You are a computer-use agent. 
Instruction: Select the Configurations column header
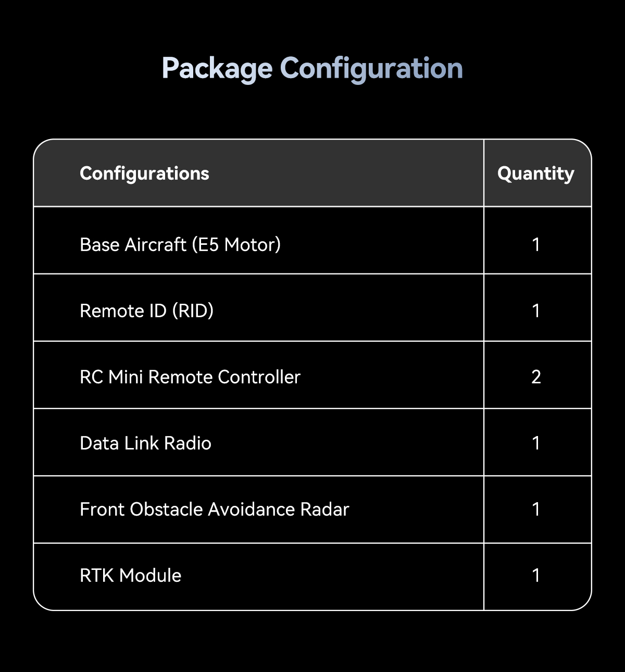click(x=144, y=173)
